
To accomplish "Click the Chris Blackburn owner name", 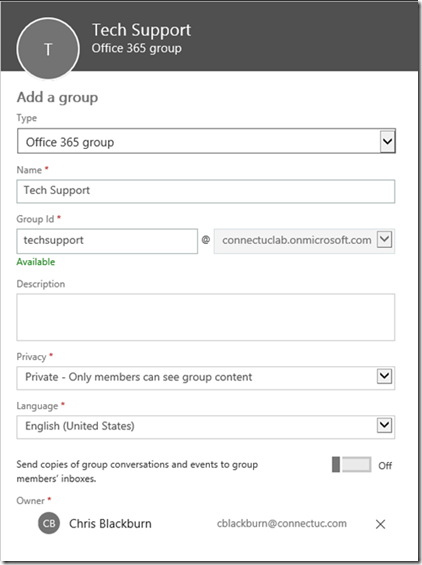I will point(110,524).
